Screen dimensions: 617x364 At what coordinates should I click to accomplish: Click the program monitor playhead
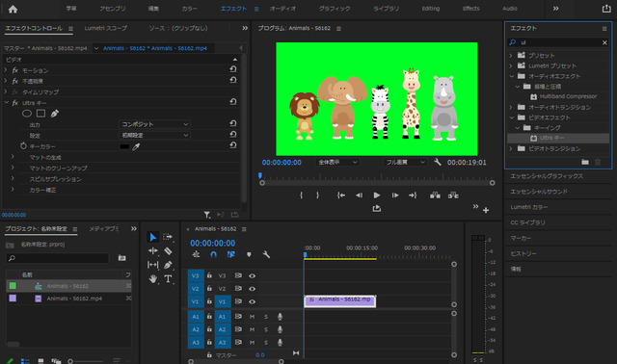pos(259,175)
